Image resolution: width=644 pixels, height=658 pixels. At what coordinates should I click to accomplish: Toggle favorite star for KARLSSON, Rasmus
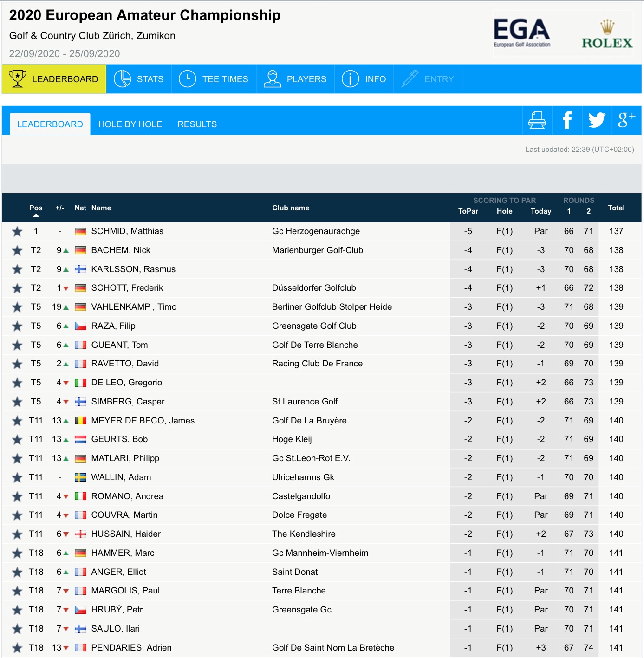17,269
